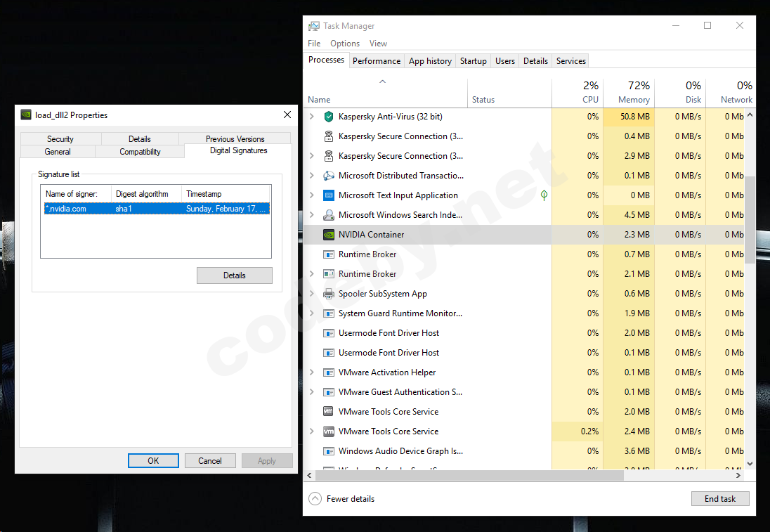Expand the Spooler SubSystem App group
This screenshot has width=770, height=532.
(312, 294)
